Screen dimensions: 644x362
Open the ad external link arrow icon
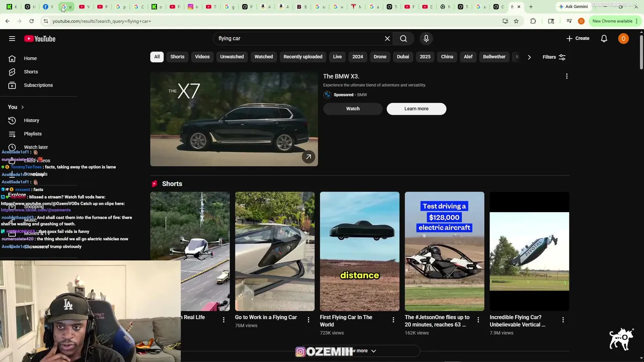[308, 157]
